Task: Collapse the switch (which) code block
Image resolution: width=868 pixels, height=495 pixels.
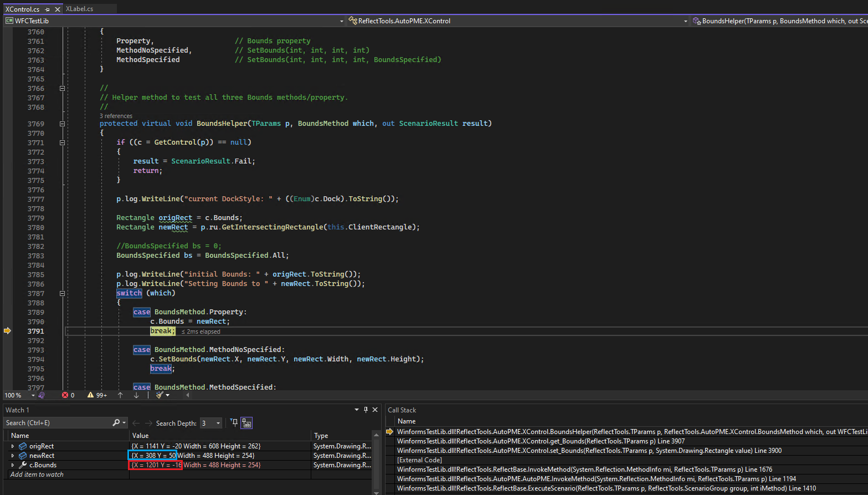Action: pyautogui.click(x=62, y=293)
